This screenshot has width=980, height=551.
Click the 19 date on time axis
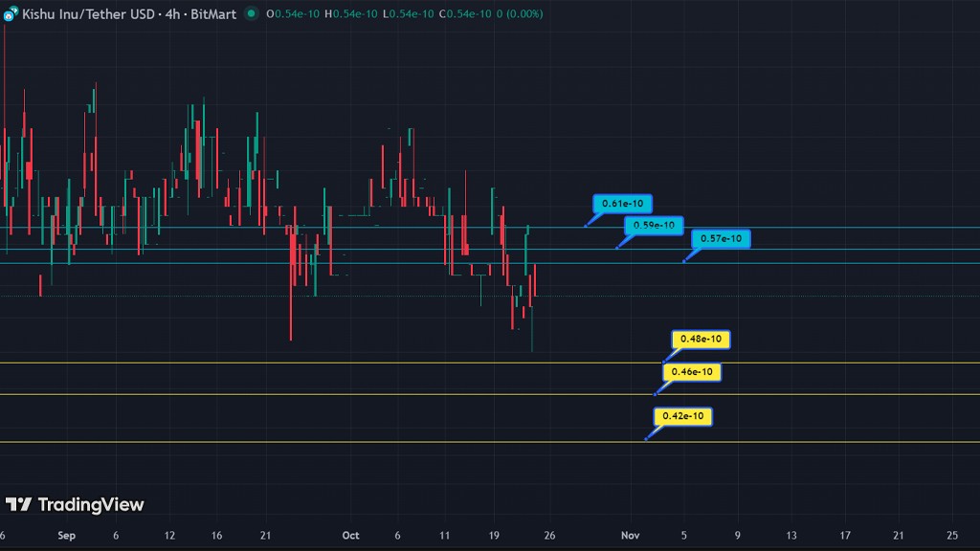(x=494, y=536)
